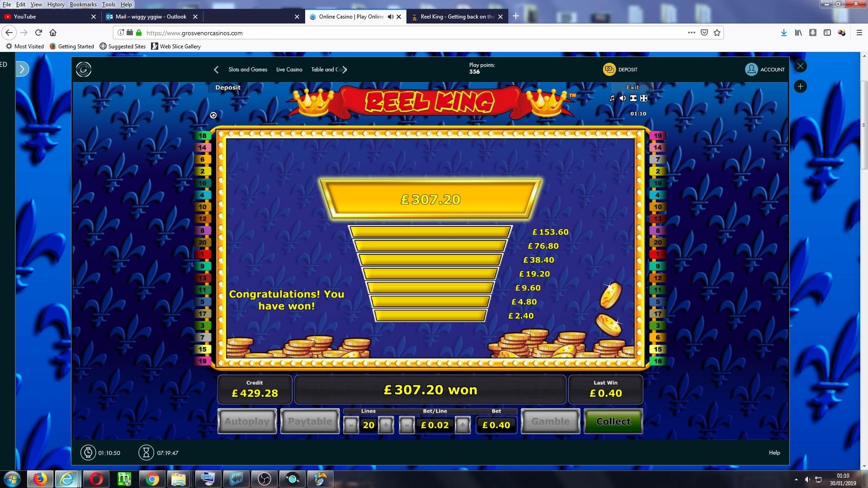Image resolution: width=868 pixels, height=488 pixels.
Task: Open the History menu
Action: pyautogui.click(x=56, y=4)
